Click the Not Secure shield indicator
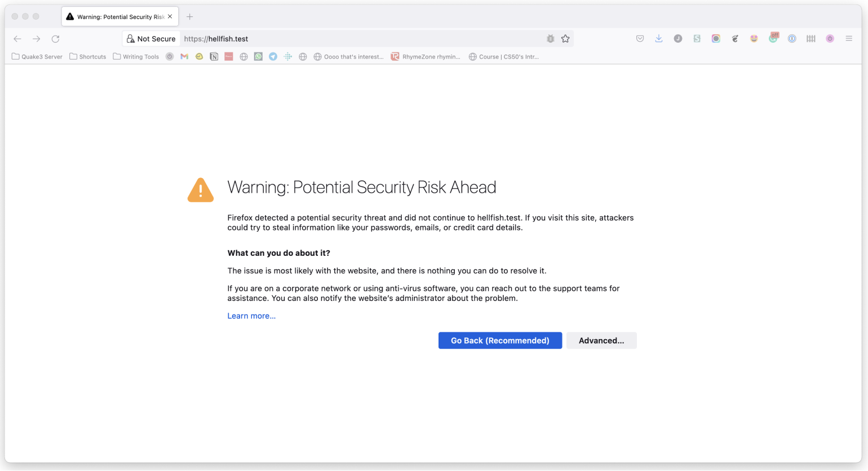The width and height of the screenshot is (868, 471). coord(151,39)
